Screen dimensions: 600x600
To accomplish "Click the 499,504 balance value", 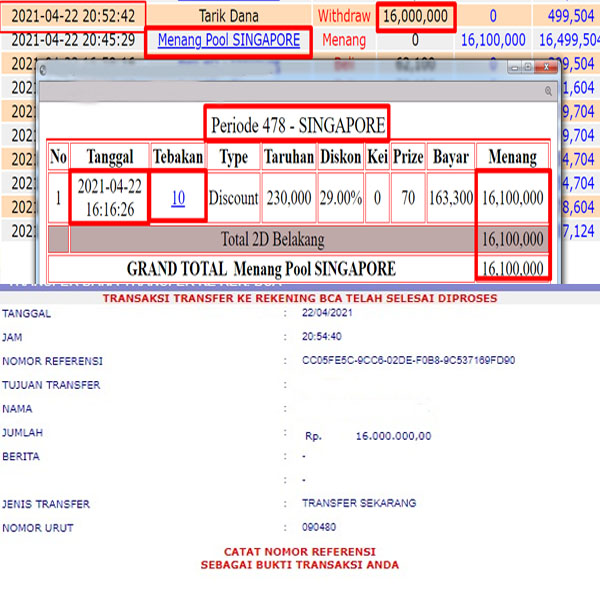I will coord(571,16).
